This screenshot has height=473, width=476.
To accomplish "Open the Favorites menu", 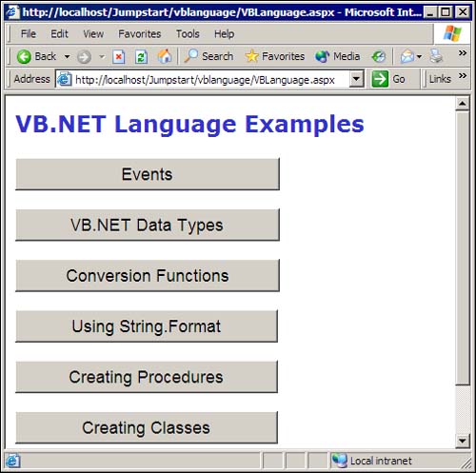I will [140, 34].
